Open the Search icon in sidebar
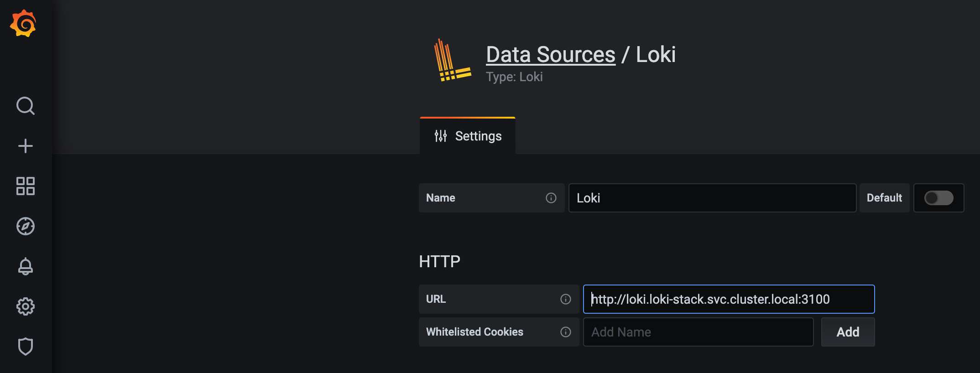Screen dimensions: 980x373 click(26, 106)
